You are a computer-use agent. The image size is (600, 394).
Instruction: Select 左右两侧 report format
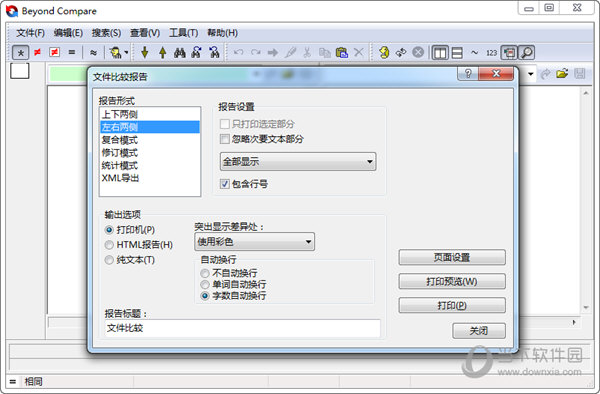tap(150, 127)
